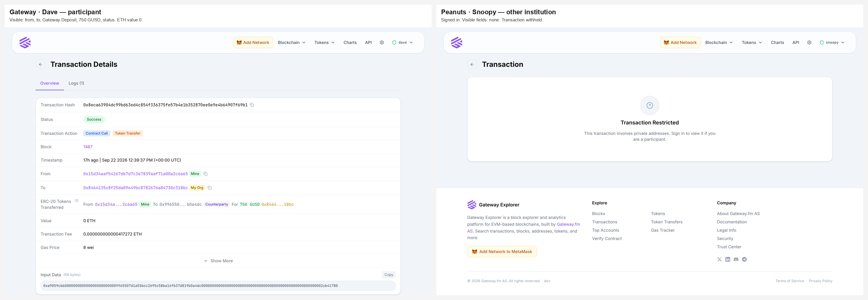868x300 pixels.
Task: Click Add Network to MetaMask button
Action: tap(502, 252)
